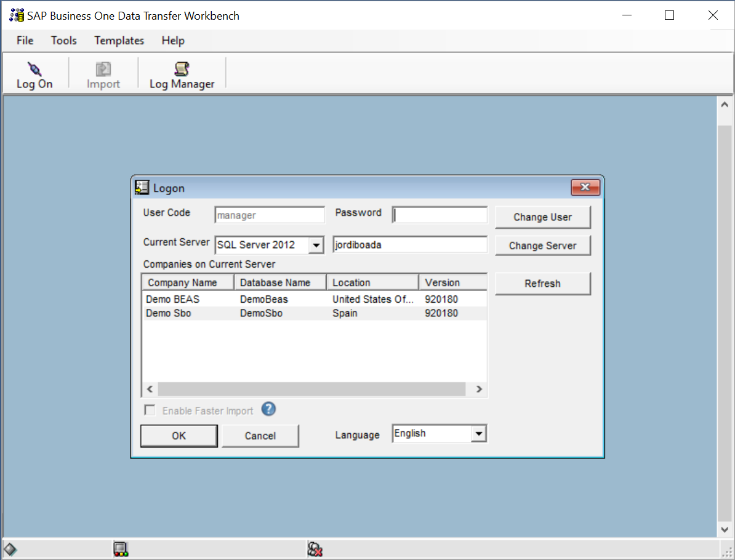Viewport: 735px width, 560px height.
Task: Close the Logon dialog
Action: click(585, 187)
